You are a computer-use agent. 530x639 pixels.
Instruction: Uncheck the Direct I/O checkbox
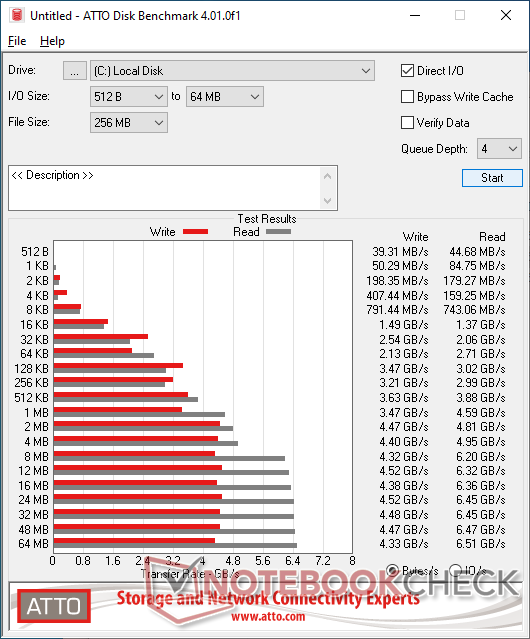pyautogui.click(x=407, y=71)
